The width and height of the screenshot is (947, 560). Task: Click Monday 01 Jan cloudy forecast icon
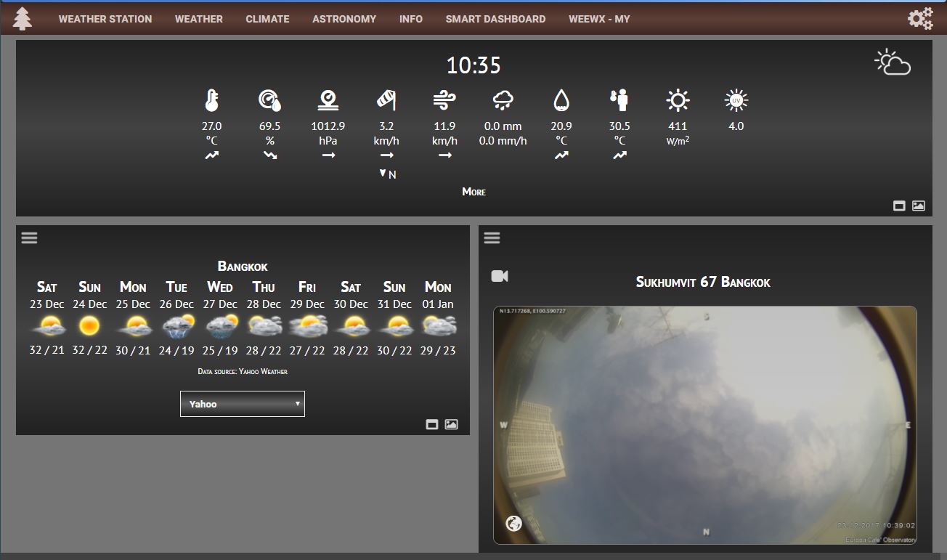click(x=439, y=326)
